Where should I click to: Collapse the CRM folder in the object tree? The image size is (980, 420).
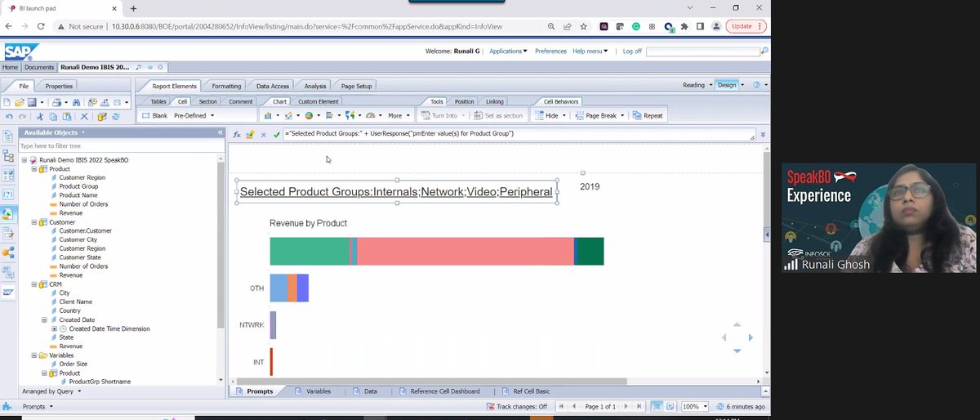point(34,284)
